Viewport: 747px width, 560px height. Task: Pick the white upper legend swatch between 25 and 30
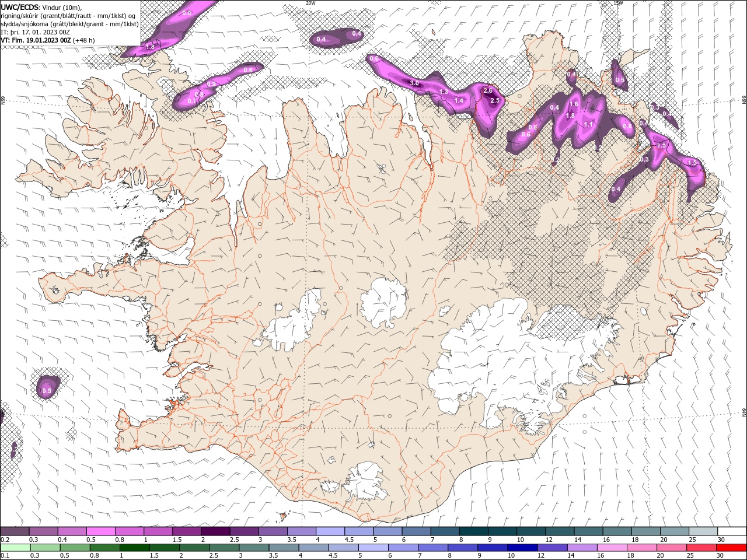(x=703, y=531)
